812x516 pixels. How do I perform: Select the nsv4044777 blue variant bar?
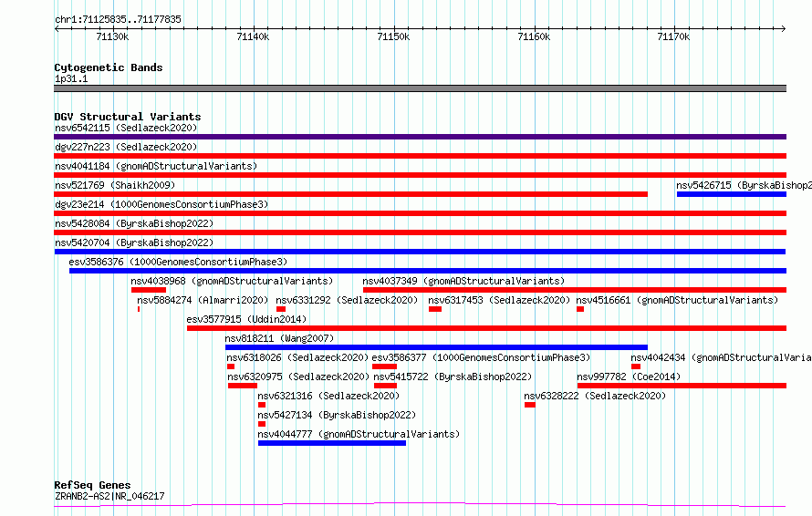coord(332,443)
